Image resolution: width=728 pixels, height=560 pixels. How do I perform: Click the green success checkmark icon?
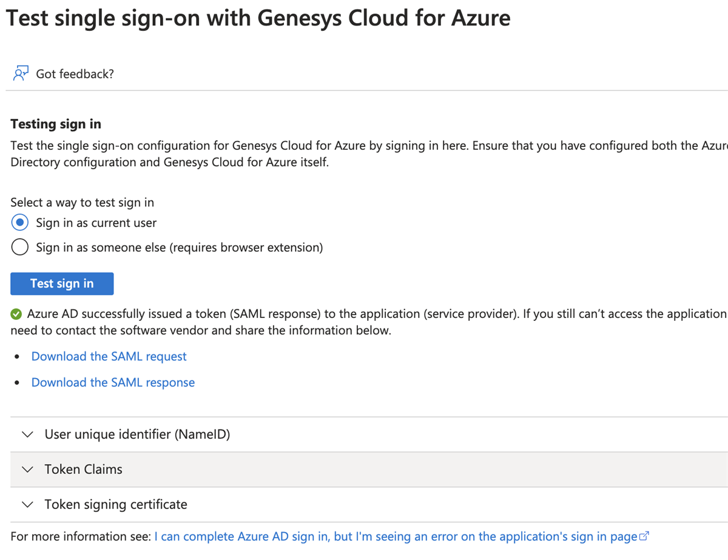click(x=16, y=314)
